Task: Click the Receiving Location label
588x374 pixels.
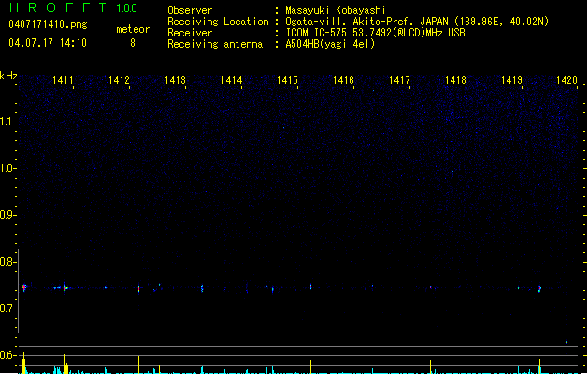Action: click(218, 22)
